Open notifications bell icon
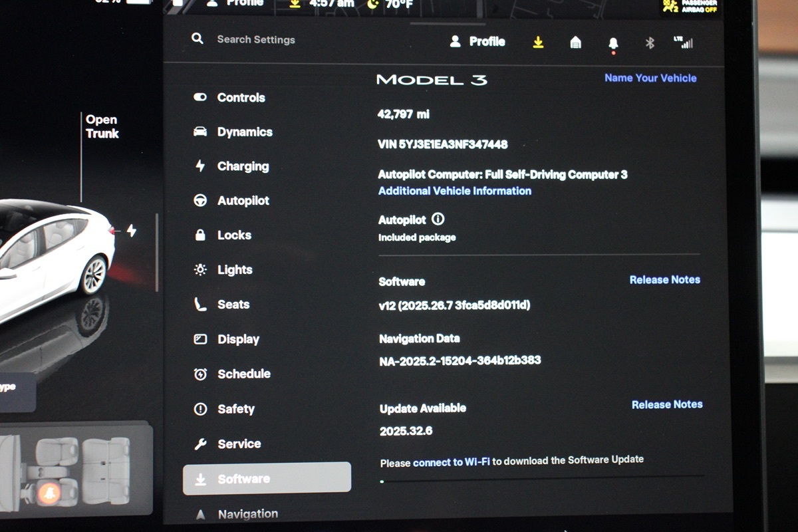798x532 pixels. (x=613, y=43)
